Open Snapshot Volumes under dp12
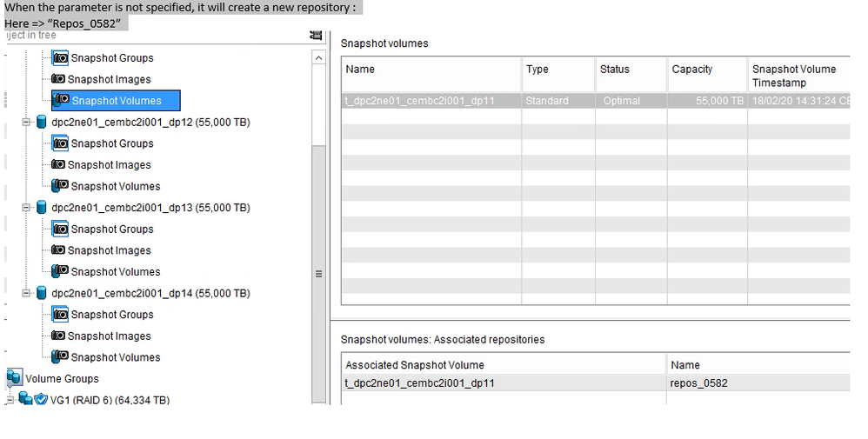Image resolution: width=868 pixels, height=439 pixels. pos(116,187)
